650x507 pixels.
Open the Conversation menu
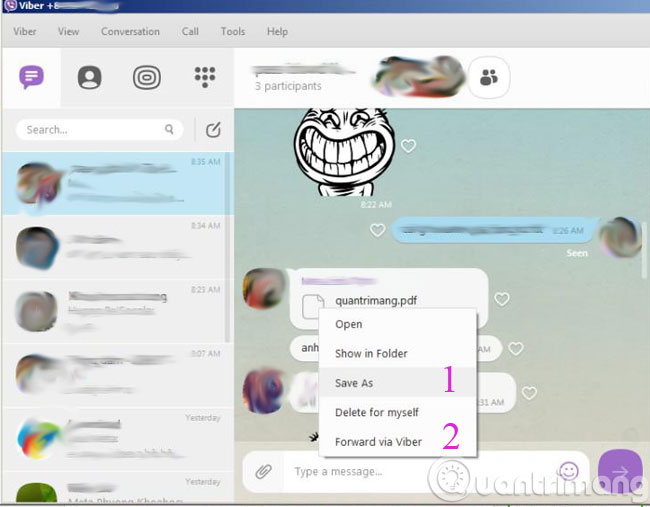(130, 32)
